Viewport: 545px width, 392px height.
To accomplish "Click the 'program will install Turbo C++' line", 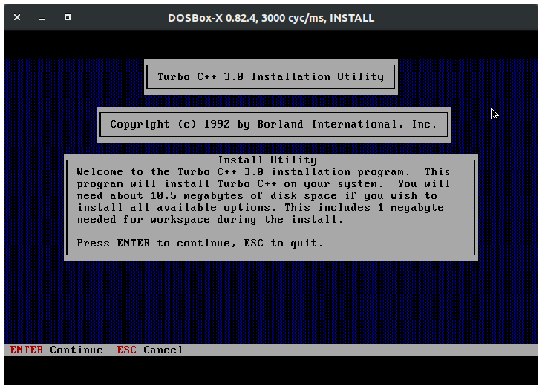I will 264,184.
